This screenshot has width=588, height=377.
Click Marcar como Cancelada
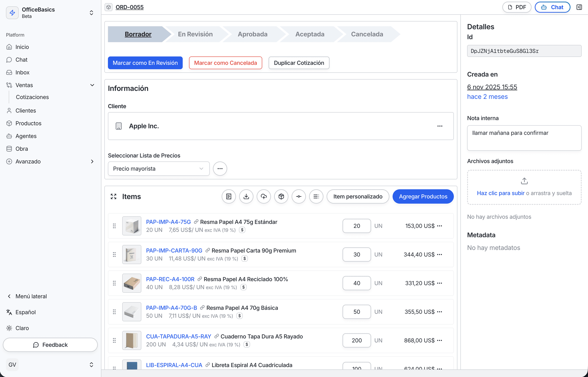click(225, 63)
